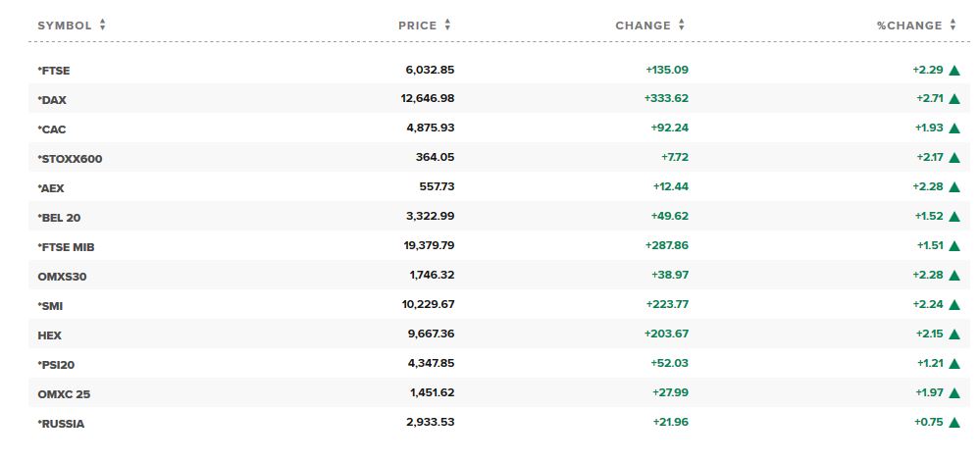This screenshot has width=980, height=463.
Task: Click the PRICE column header label
Action: point(418,26)
